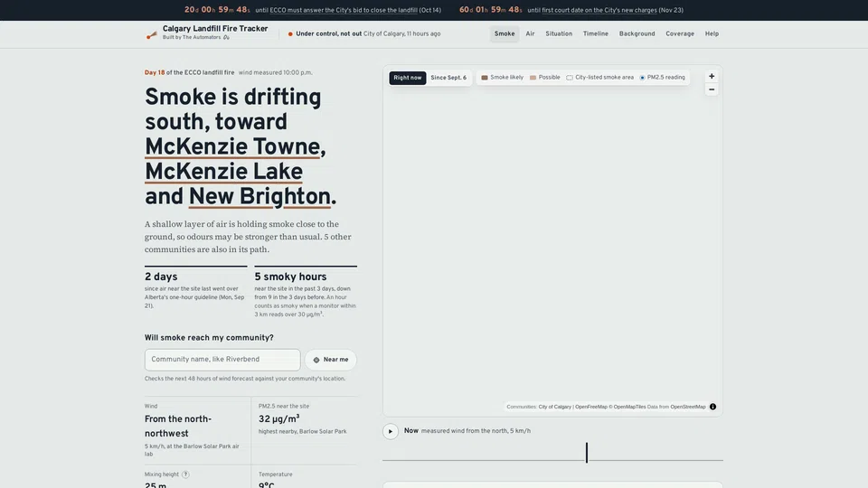The height and width of the screenshot is (488, 868).
Task: Click the '2 days' statistic heading
Action: click(161, 277)
